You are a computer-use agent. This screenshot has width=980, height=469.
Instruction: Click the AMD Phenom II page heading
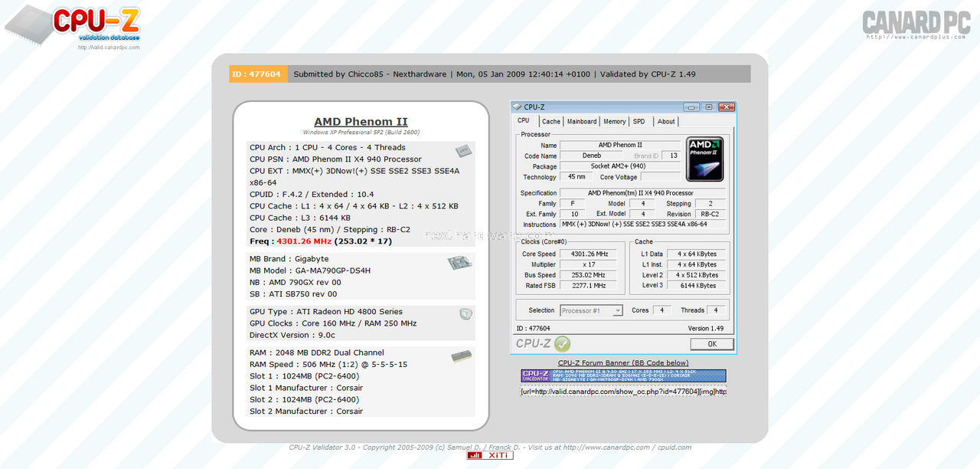click(361, 122)
